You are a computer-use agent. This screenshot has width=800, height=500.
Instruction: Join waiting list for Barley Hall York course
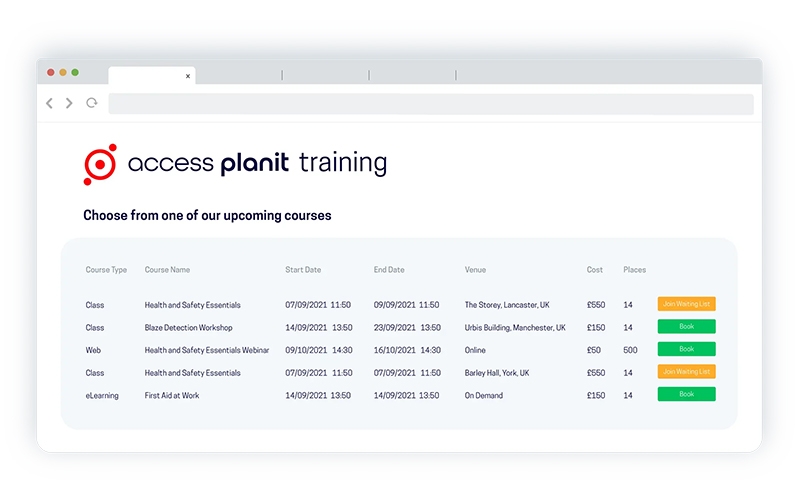(686, 371)
